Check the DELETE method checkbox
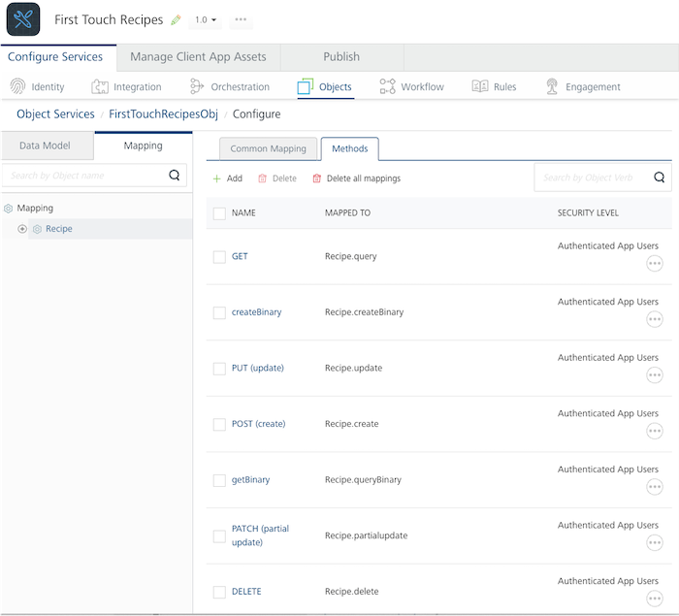 (219, 592)
